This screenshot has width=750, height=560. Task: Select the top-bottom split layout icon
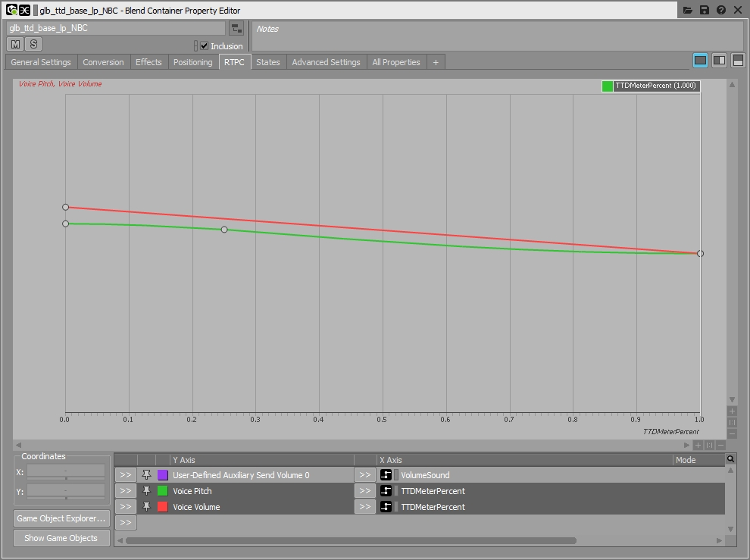[x=738, y=61]
